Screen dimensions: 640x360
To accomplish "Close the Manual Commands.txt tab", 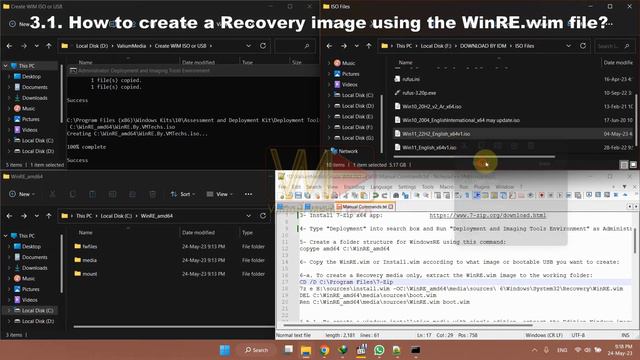I will tap(391, 207).
